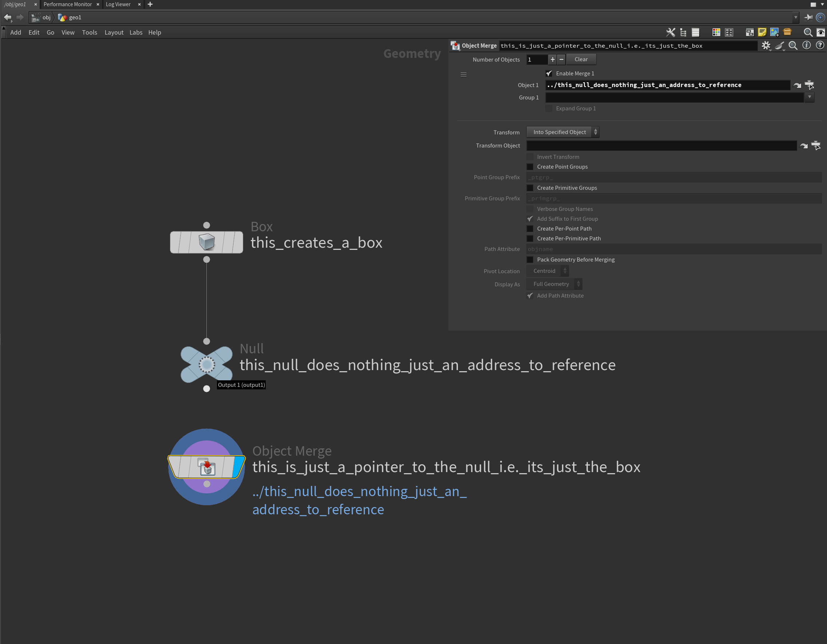Image resolution: width=827 pixels, height=644 pixels.
Task: Open the color palette icon
Action: pos(716,32)
